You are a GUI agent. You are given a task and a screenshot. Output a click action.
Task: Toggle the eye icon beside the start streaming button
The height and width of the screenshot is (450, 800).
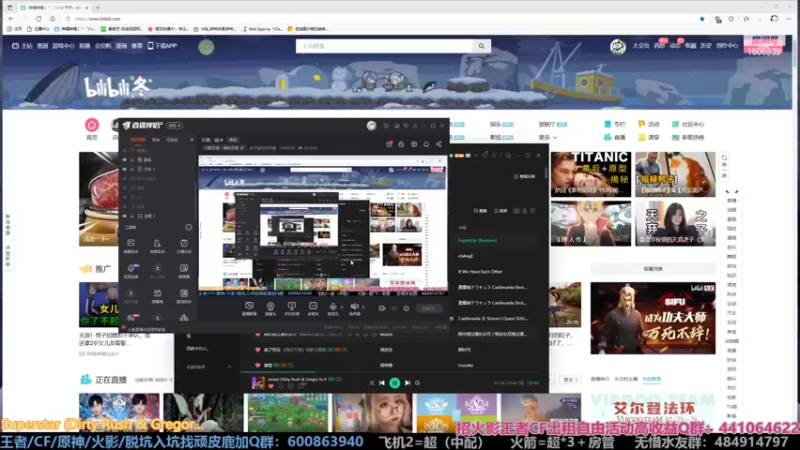[394, 308]
